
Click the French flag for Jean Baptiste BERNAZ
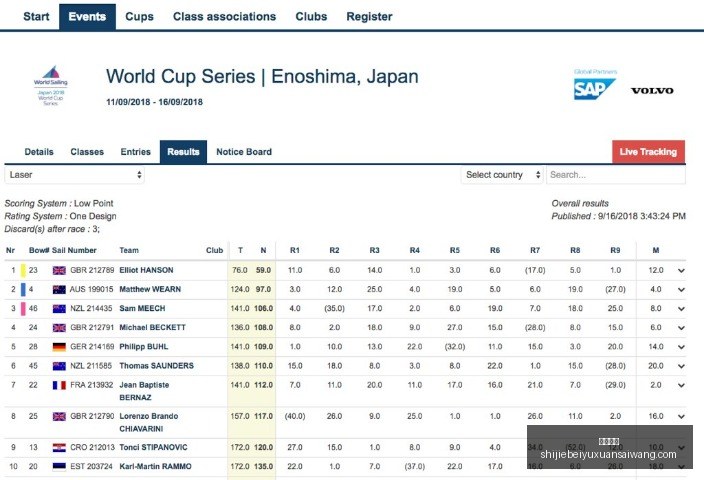[x=59, y=385]
